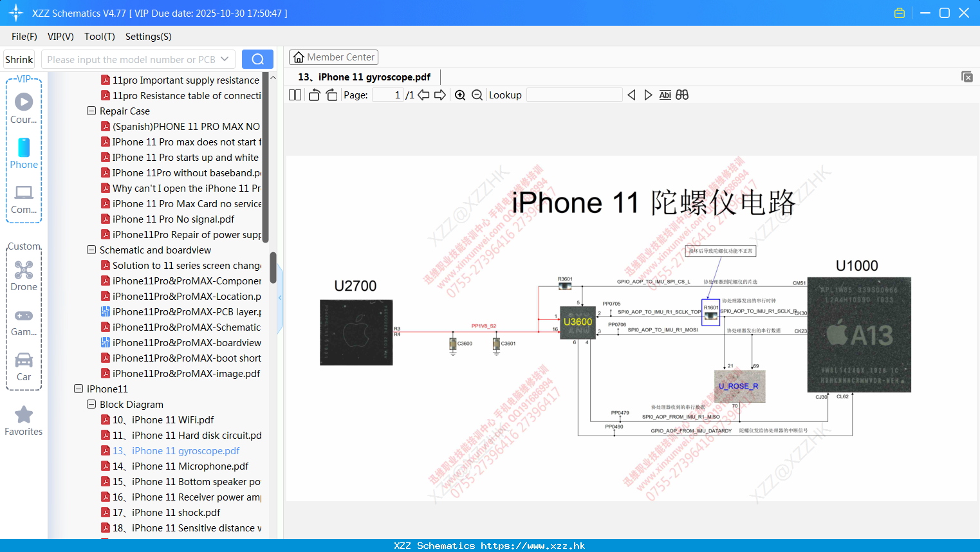Open the model number dropdown arrow
This screenshot has width=980, height=552.
pos(225,59)
